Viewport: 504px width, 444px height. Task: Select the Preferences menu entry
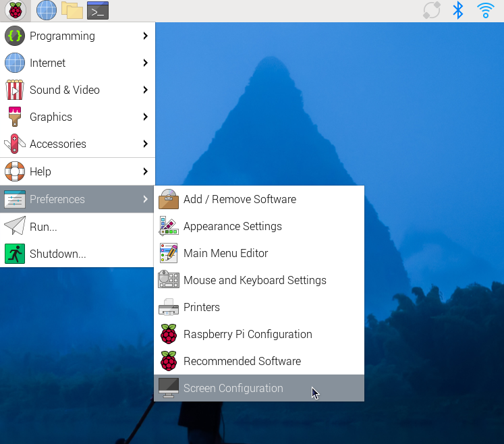coord(78,199)
